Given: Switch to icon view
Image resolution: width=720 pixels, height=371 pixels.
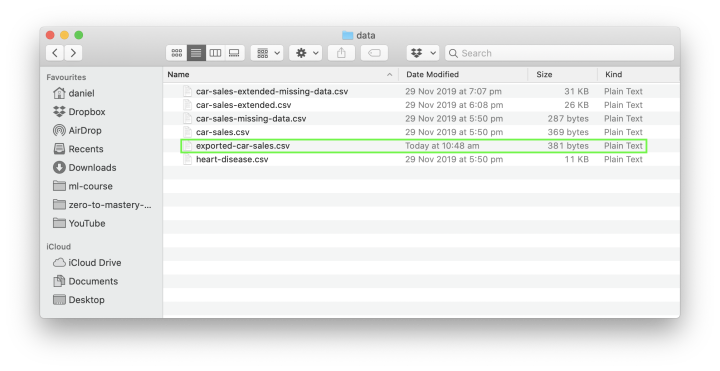Looking at the screenshot, I should 177,53.
